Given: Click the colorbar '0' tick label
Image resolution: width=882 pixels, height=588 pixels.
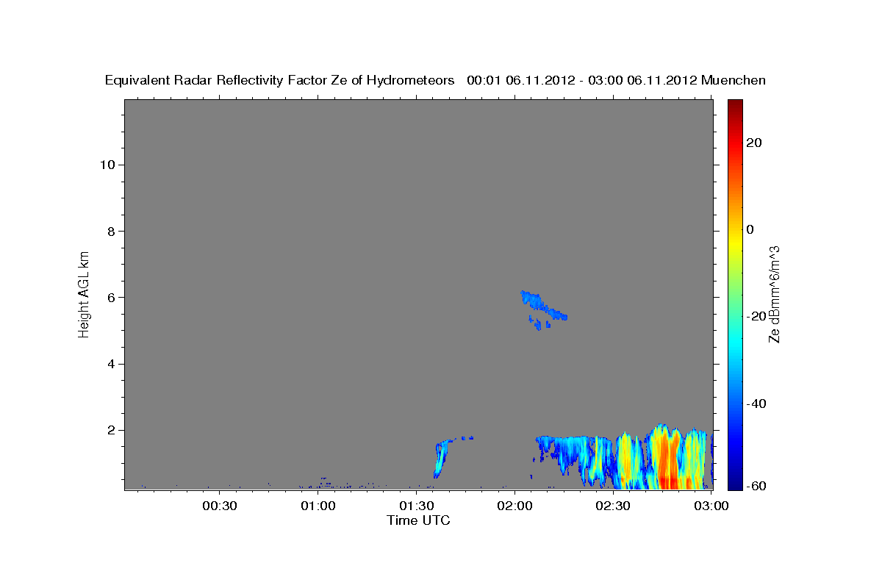Looking at the screenshot, I should point(750,229).
